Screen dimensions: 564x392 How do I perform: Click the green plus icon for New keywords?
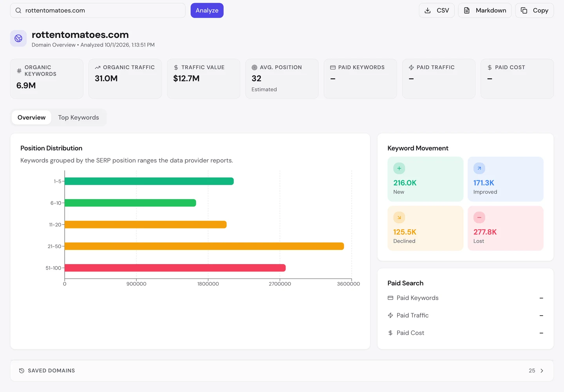tap(399, 168)
